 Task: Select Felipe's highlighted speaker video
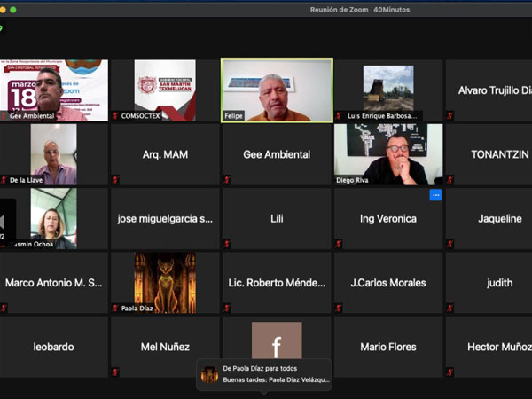click(x=276, y=90)
